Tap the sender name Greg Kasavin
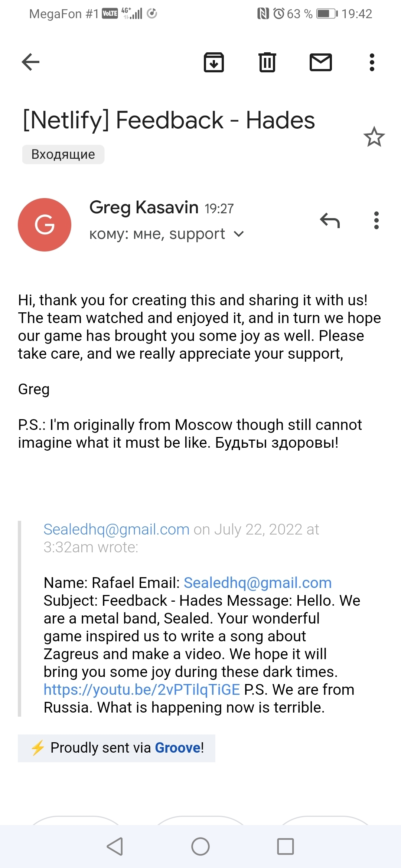This screenshot has width=401, height=868. [144, 207]
